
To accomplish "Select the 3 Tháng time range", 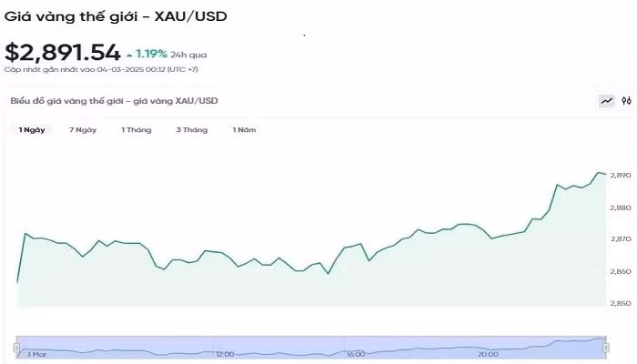I will tap(192, 130).
